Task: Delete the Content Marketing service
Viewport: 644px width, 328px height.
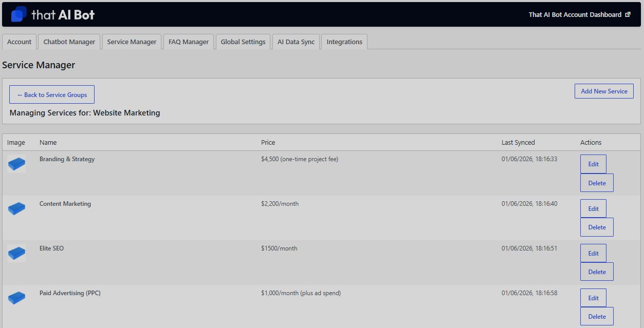Action: point(597,227)
